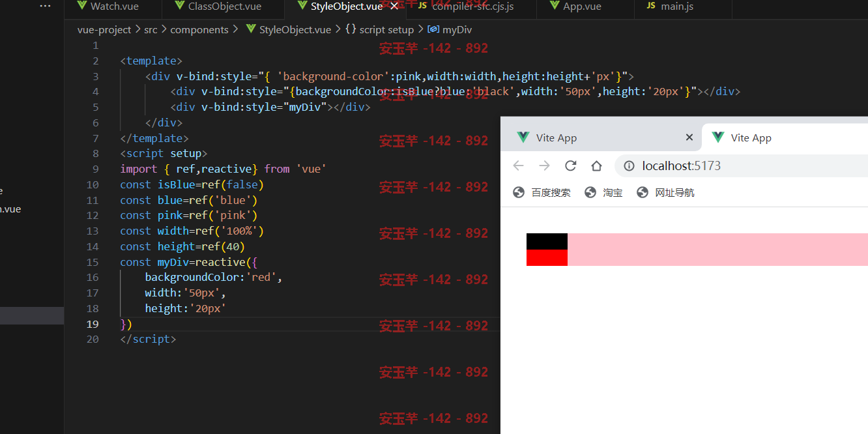
Task: Close the first Vite App browser tab
Action: point(689,137)
